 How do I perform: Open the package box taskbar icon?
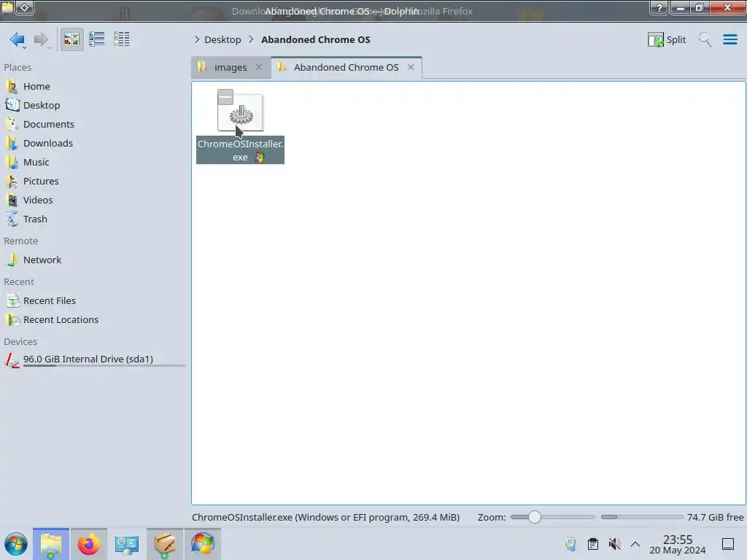(x=165, y=544)
